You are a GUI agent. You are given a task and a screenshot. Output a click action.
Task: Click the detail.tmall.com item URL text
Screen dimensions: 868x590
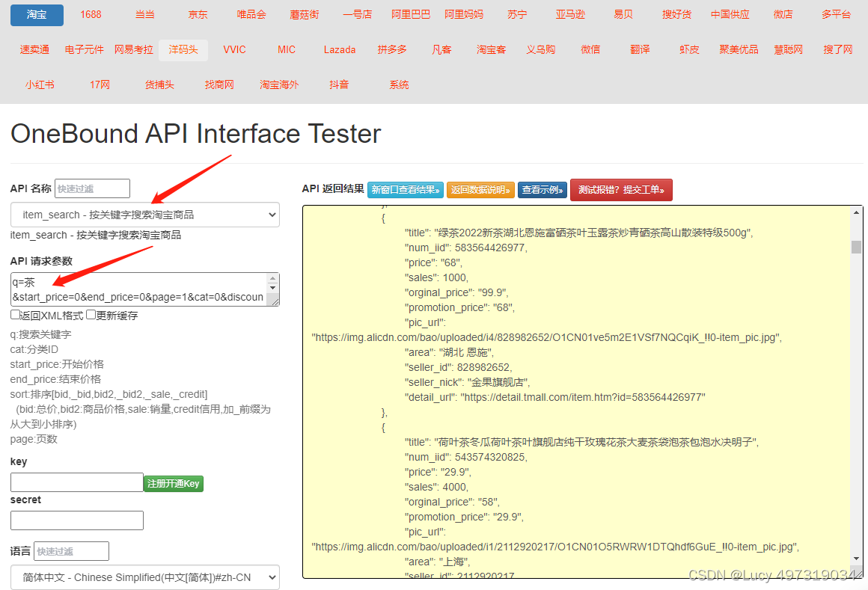click(x=582, y=397)
